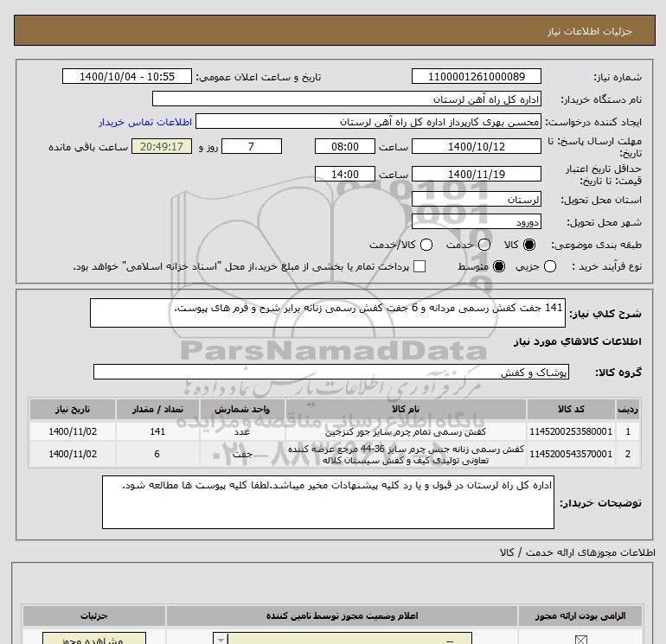
Task: Click the announcement date field 1400/10/04 - 10:55
Action: 127,76
